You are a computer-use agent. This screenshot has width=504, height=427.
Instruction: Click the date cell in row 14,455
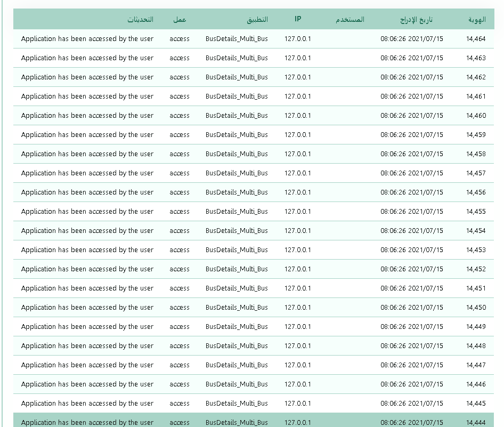[x=412, y=212]
